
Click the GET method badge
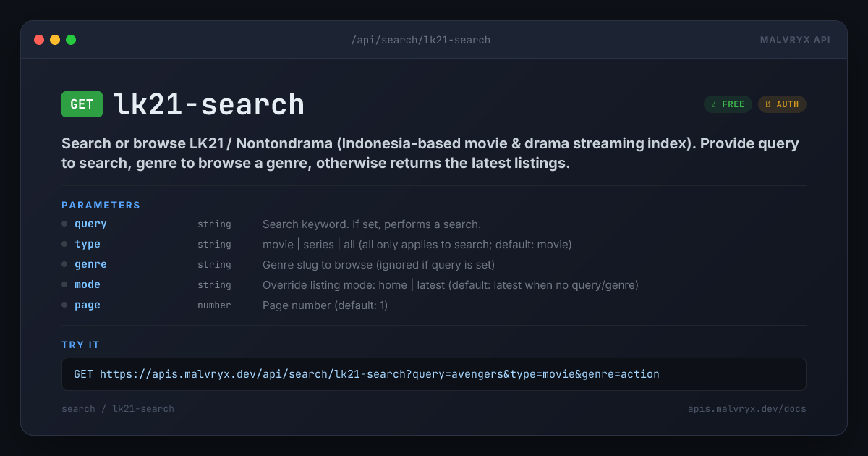coord(82,104)
